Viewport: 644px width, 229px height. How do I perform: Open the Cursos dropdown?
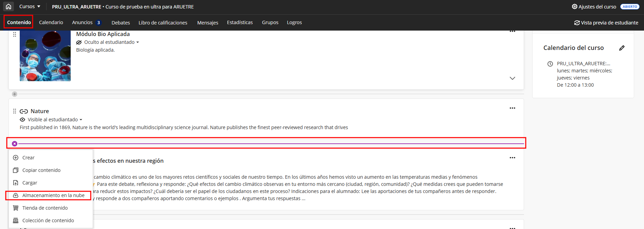30,6
